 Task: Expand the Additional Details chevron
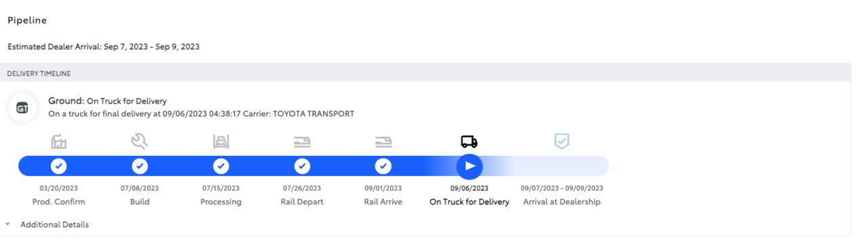coord(7,224)
